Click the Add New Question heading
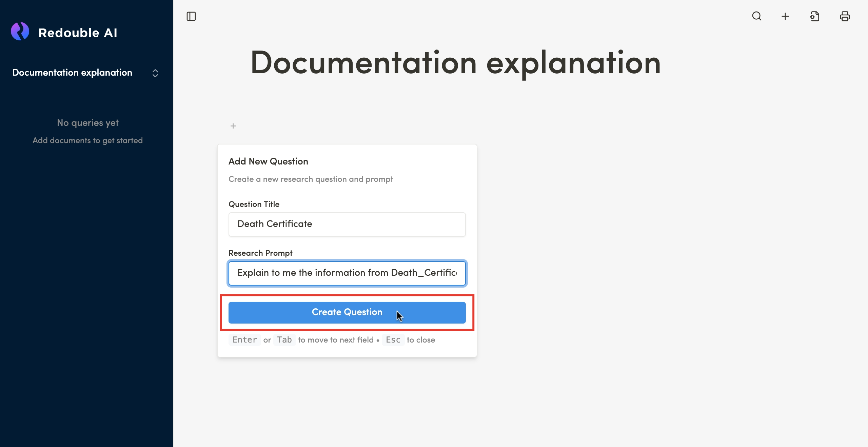The width and height of the screenshot is (868, 447). 268,161
